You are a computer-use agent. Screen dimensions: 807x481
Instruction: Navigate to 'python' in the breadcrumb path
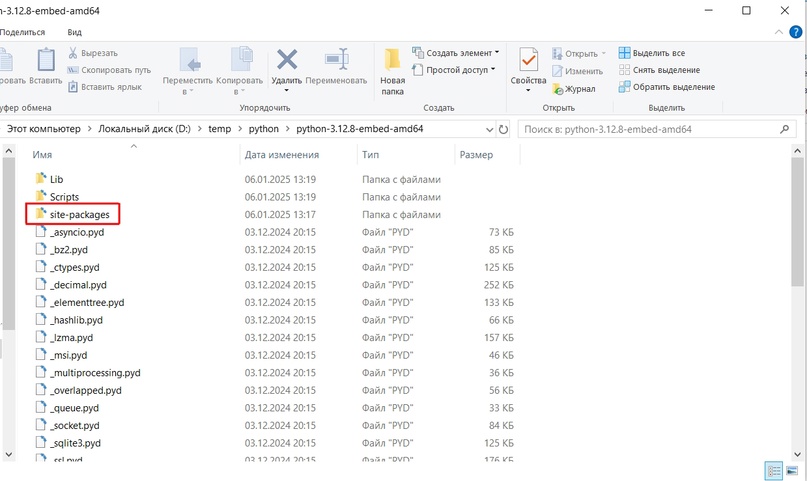coord(264,129)
